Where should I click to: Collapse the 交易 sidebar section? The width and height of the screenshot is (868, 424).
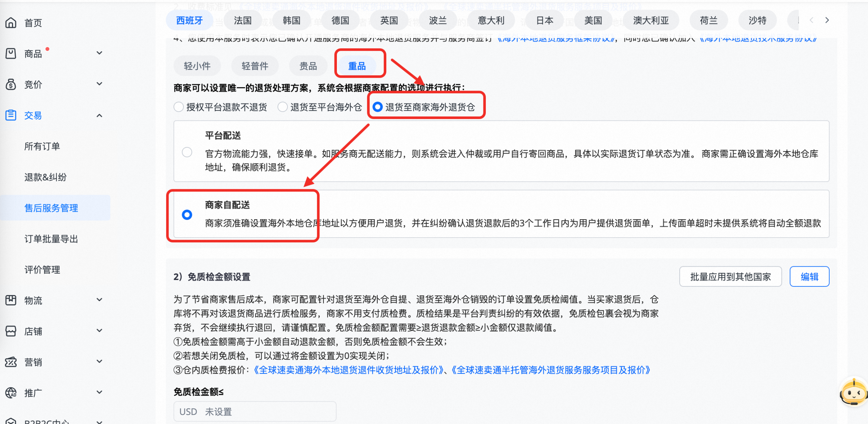[x=100, y=115]
